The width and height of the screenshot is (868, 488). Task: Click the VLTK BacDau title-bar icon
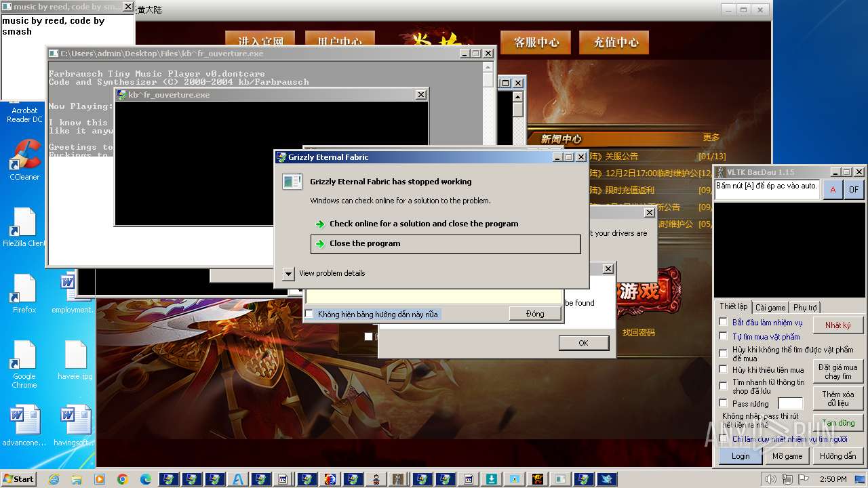[x=721, y=172]
